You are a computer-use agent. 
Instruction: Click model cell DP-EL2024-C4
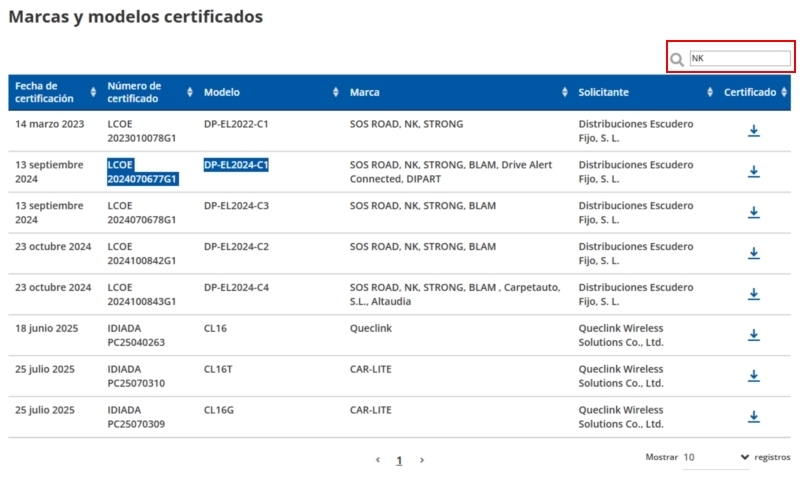tap(236, 287)
